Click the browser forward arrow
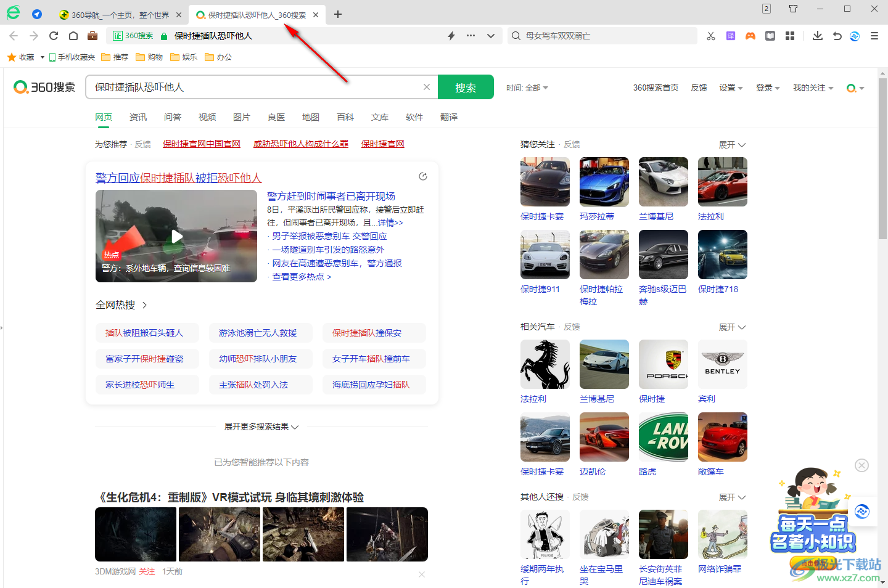 pos(34,36)
